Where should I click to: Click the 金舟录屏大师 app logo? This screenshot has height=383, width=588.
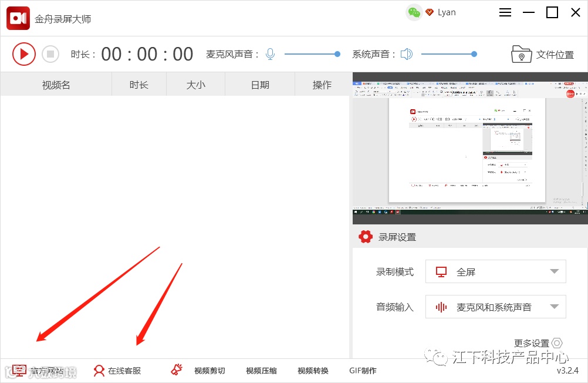[18, 18]
